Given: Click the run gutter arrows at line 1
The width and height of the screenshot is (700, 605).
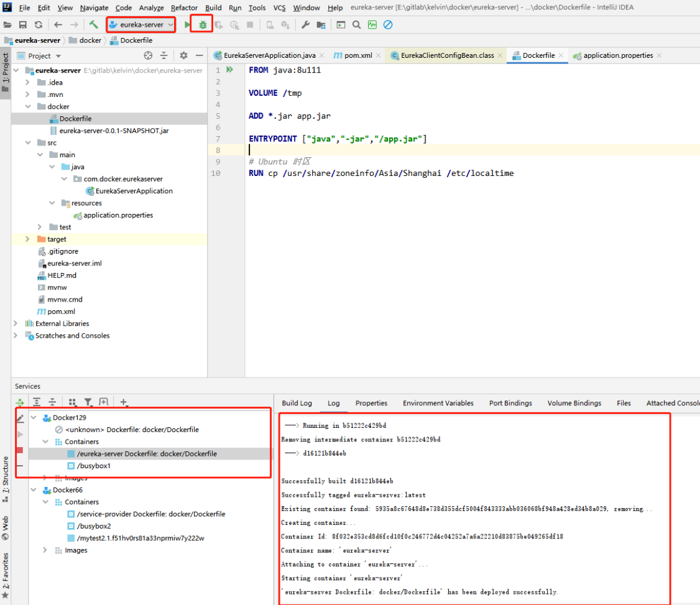Looking at the screenshot, I should point(229,70).
